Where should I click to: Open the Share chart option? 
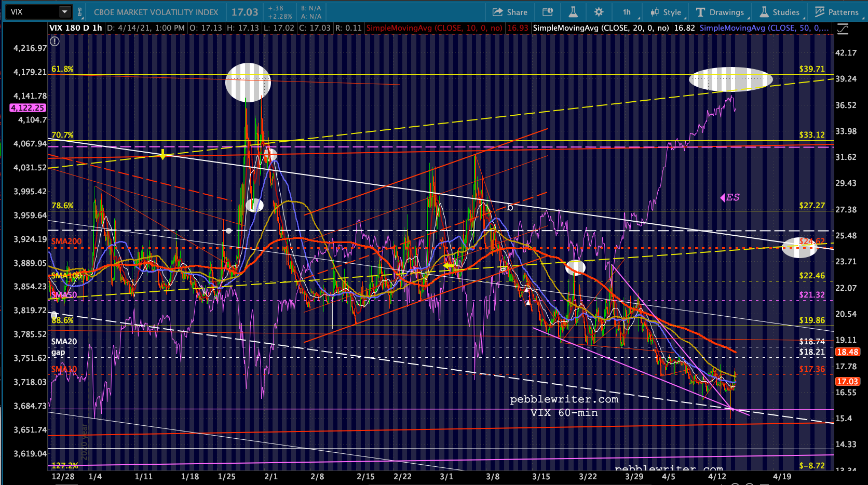[x=510, y=12]
